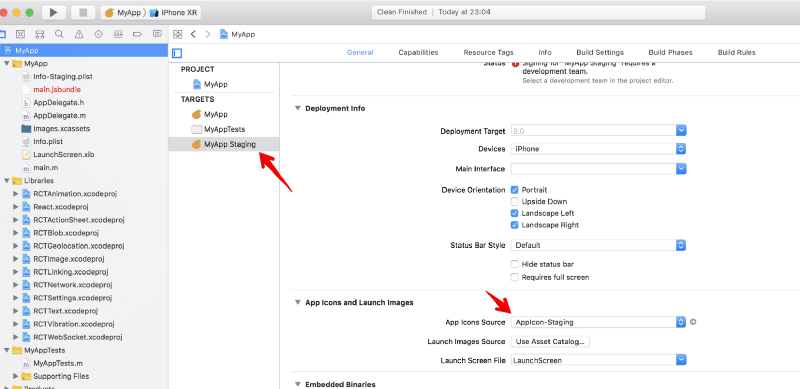Run the app with the Play button
Screen dimensions: 800x389
coord(54,13)
